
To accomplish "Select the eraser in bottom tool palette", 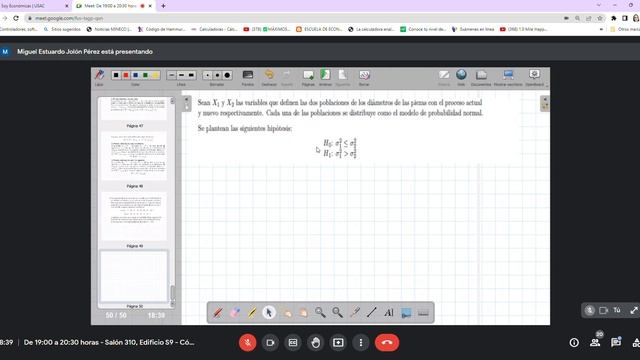I will coord(235,313).
